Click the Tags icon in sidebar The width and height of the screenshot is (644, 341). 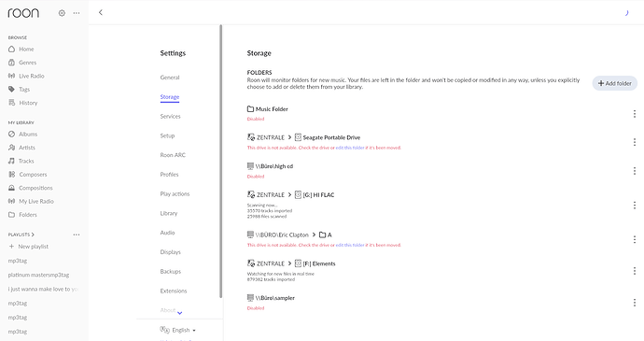pyautogui.click(x=11, y=90)
